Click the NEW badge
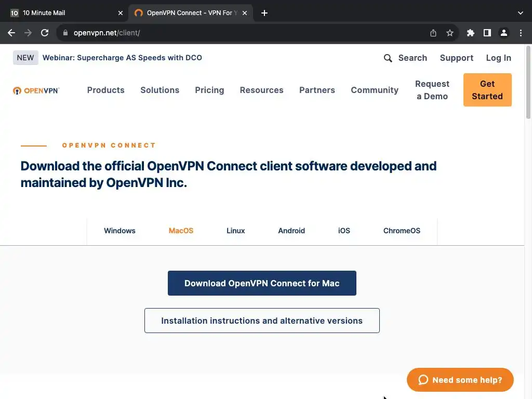 point(25,58)
